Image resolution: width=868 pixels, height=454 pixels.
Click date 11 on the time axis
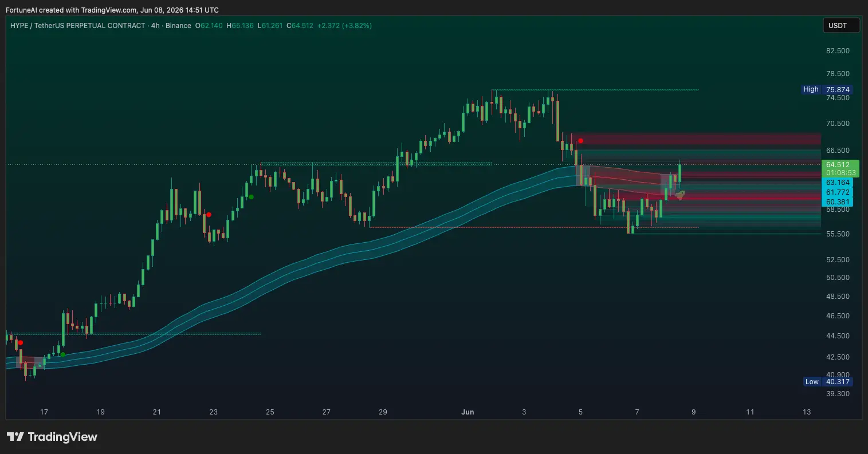pyautogui.click(x=750, y=412)
